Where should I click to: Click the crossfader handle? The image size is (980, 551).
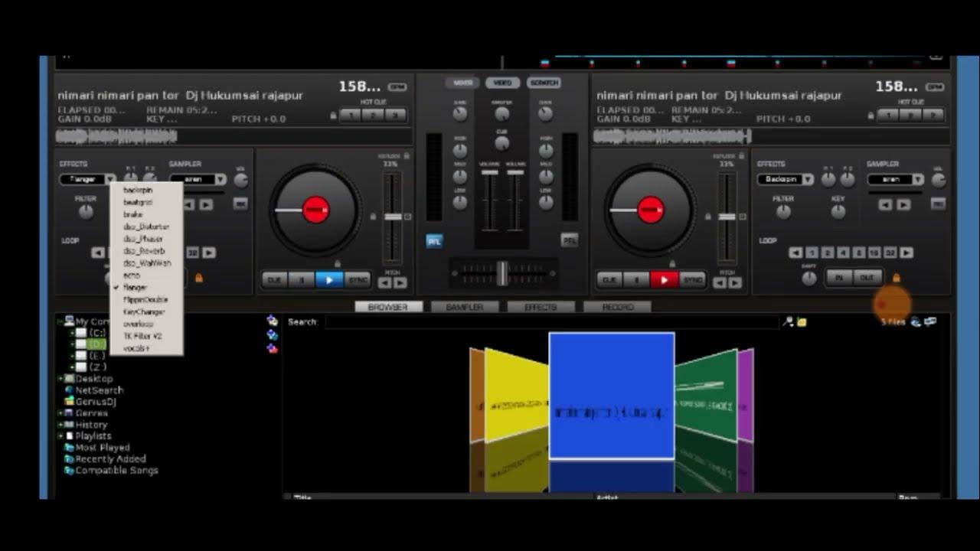(502, 273)
